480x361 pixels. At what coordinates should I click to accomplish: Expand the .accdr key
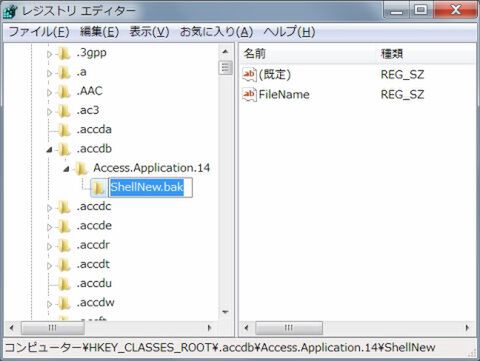point(49,246)
